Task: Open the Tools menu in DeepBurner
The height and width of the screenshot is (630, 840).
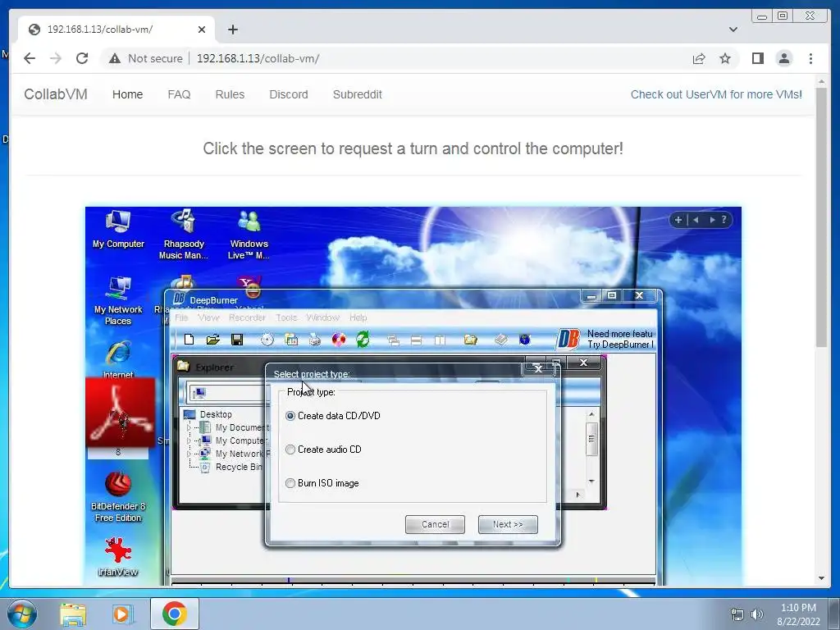Action: tap(286, 317)
